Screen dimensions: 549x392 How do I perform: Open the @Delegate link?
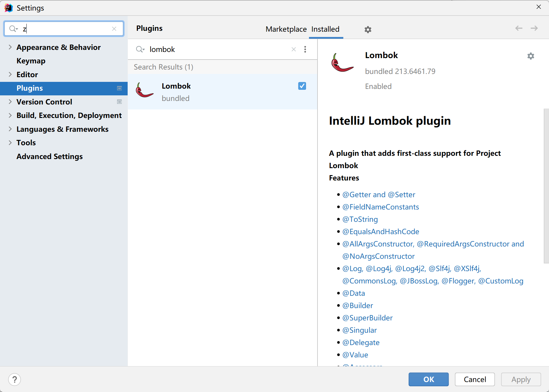pyautogui.click(x=361, y=342)
